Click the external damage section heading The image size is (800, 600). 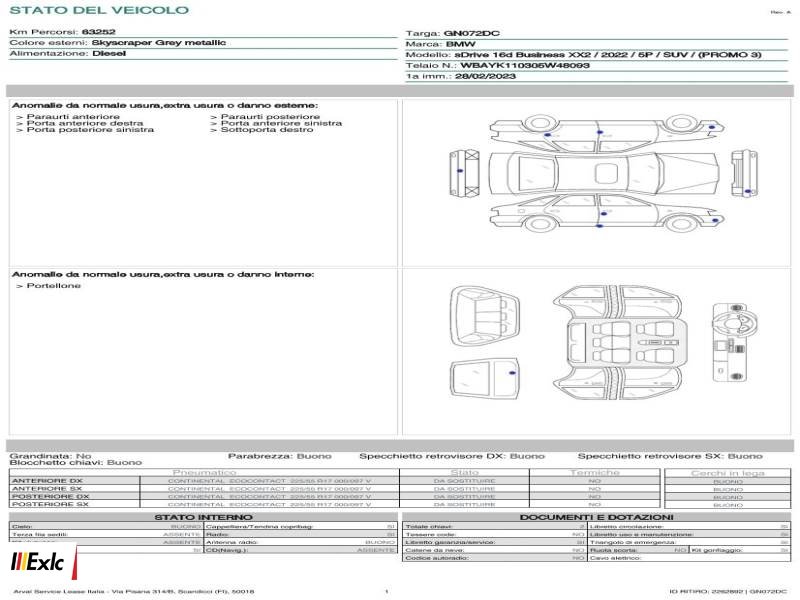pyautogui.click(x=165, y=106)
